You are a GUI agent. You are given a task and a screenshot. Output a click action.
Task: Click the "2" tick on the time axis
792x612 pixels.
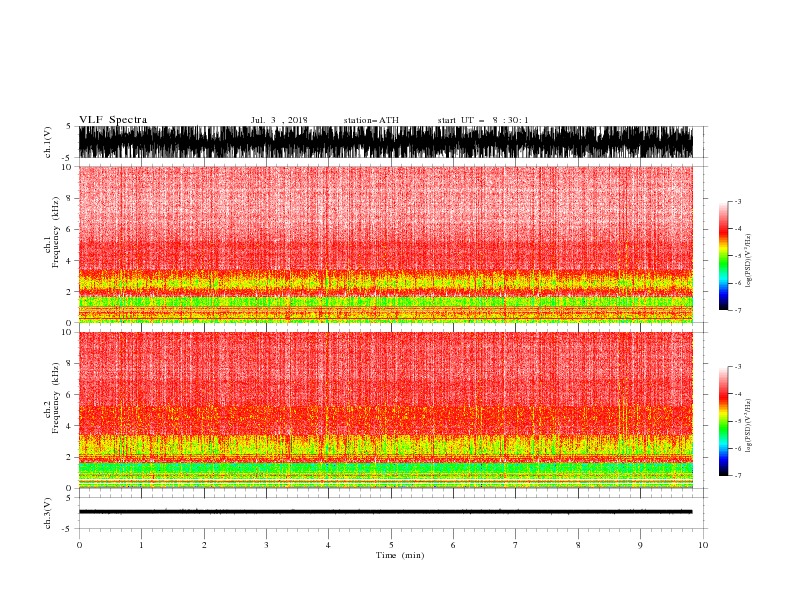204,545
